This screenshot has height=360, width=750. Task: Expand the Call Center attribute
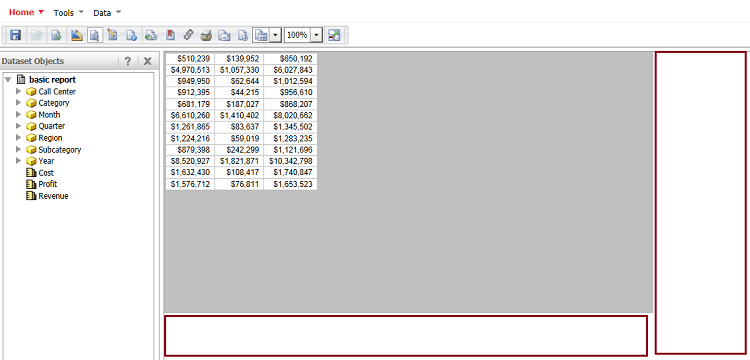coord(19,91)
